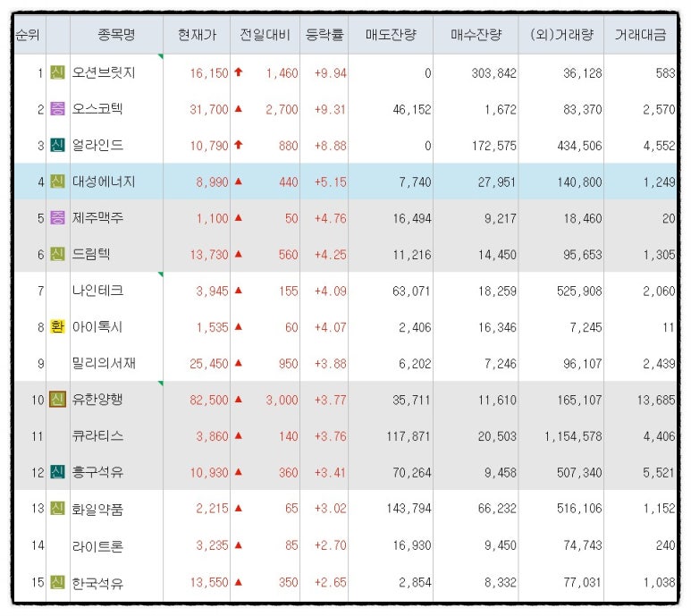691x616 pixels.
Task: Select stock name 대성에너지
Action: point(104,181)
